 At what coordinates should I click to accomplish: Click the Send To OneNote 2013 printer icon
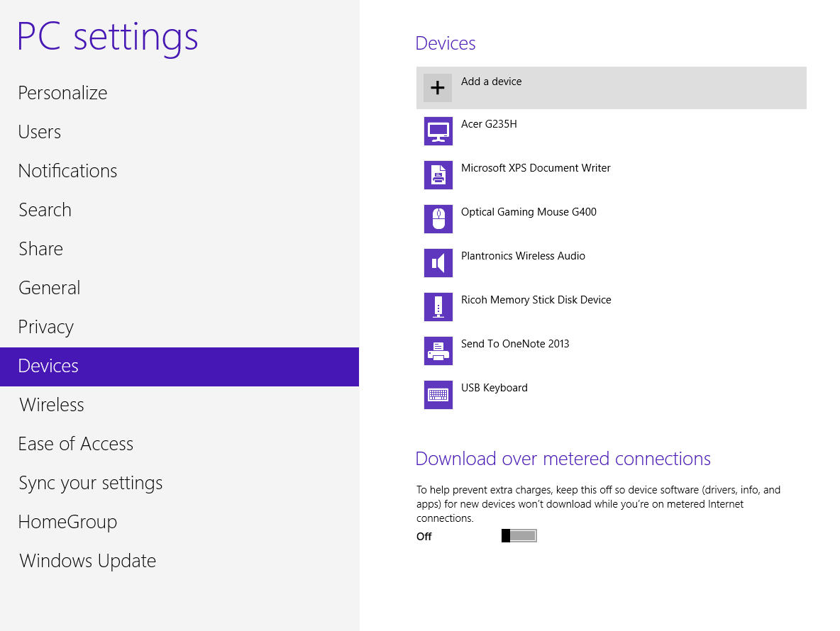click(438, 350)
